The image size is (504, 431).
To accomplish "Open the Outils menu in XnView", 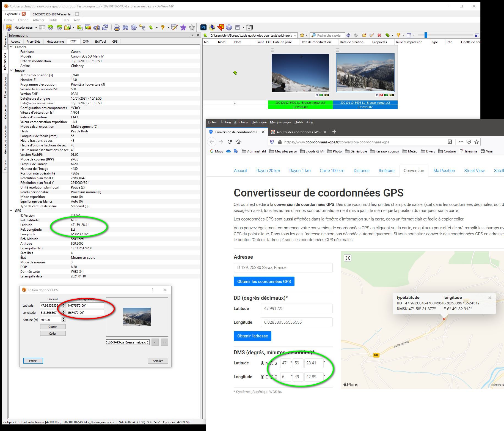I will pos(53,20).
